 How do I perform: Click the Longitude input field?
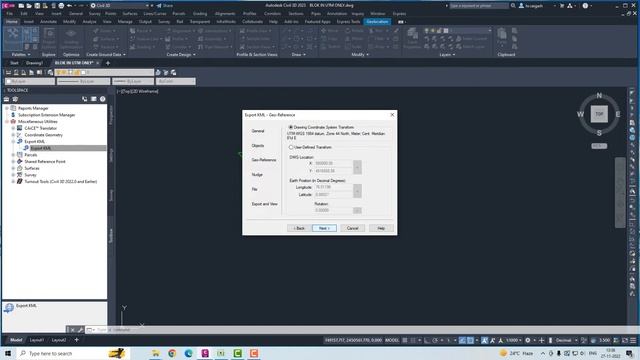(x=333, y=187)
